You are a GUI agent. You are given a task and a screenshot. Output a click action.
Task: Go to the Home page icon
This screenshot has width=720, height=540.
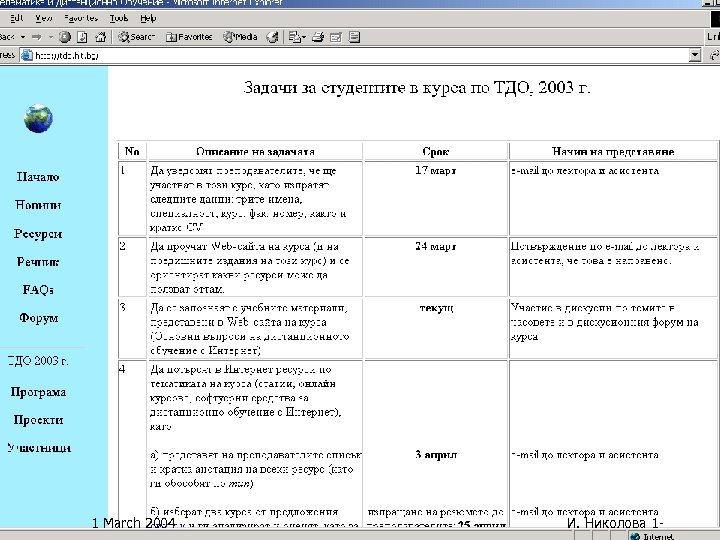[x=101, y=37]
